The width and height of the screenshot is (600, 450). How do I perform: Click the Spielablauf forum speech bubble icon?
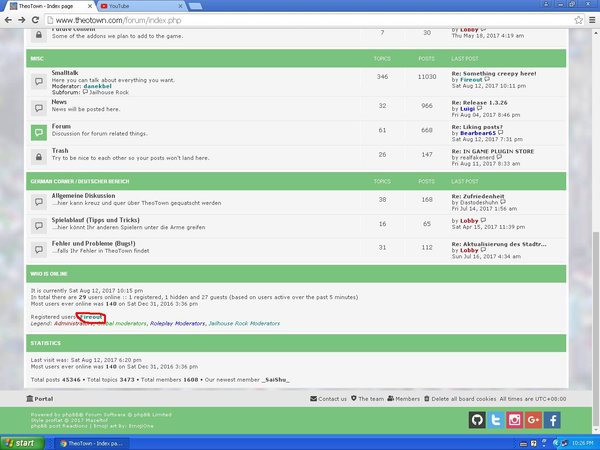(39, 226)
